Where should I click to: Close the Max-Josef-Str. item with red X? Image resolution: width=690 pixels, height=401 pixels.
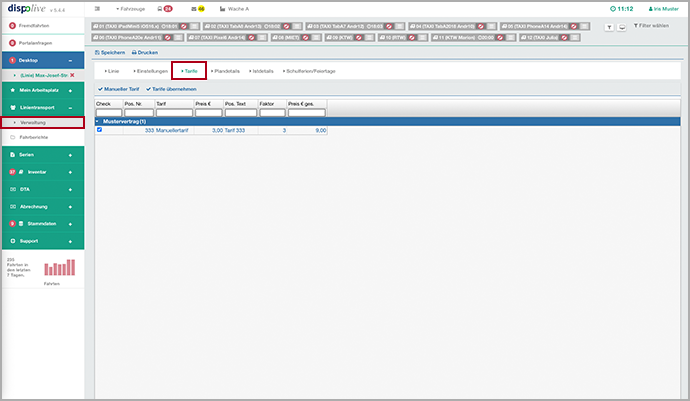pyautogui.click(x=72, y=75)
